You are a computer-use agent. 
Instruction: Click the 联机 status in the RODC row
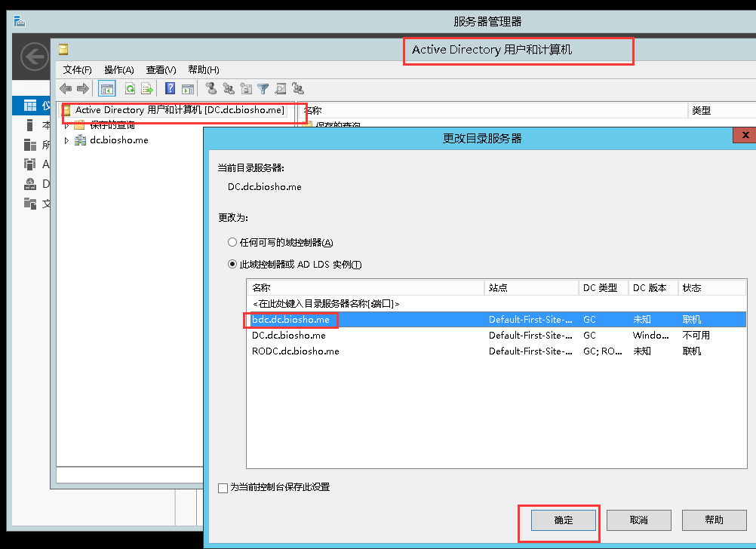692,351
